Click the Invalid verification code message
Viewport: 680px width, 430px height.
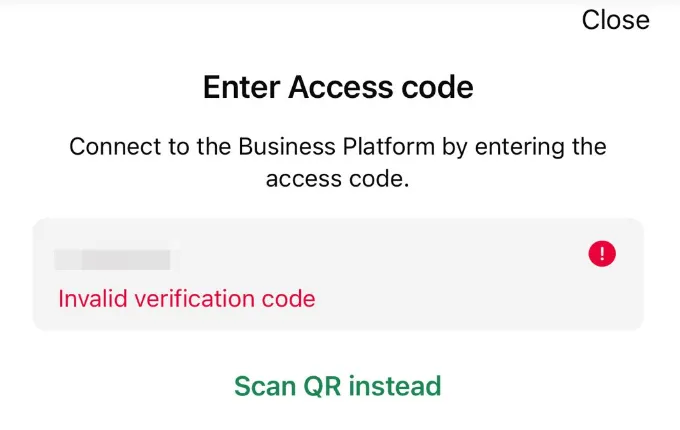(187, 298)
